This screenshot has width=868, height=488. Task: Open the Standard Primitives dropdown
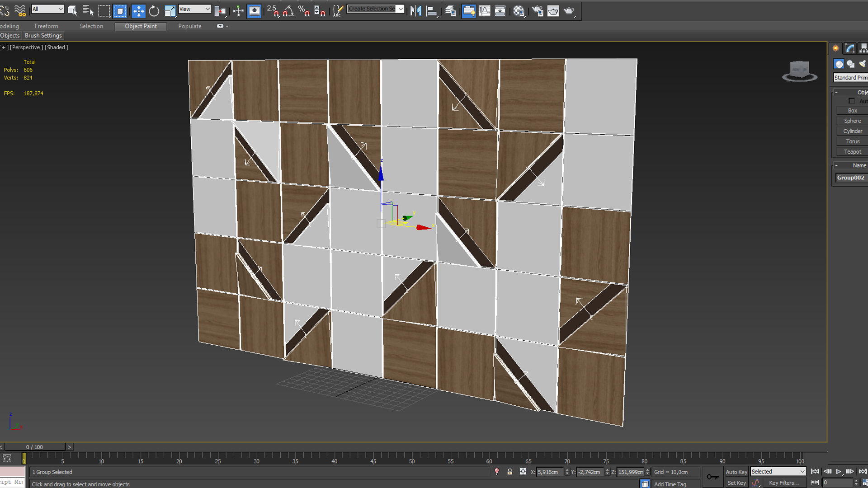tap(850, 78)
